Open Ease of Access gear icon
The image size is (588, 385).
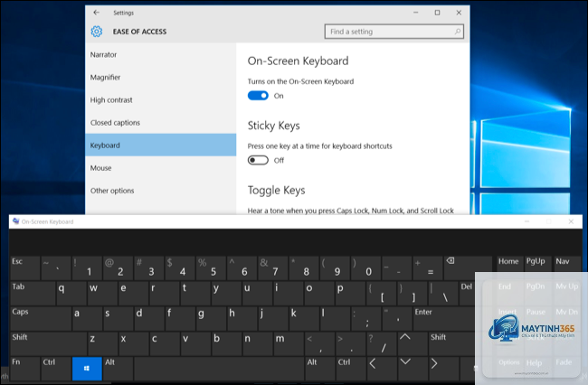coord(97,32)
